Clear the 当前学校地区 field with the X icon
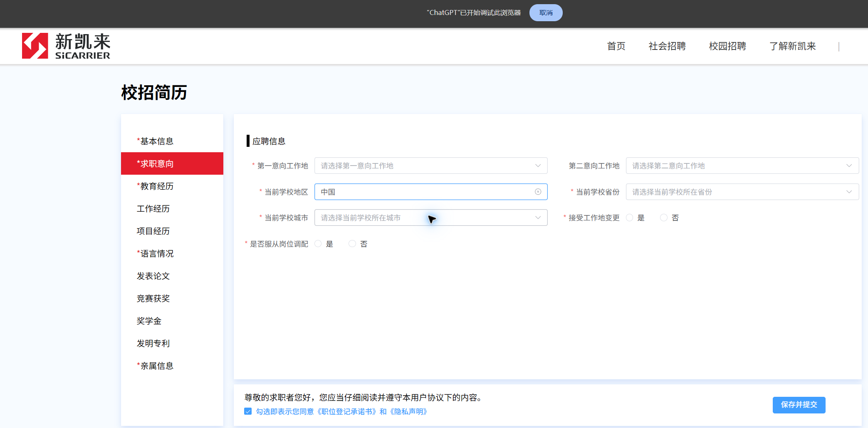This screenshot has height=428, width=868. click(538, 192)
